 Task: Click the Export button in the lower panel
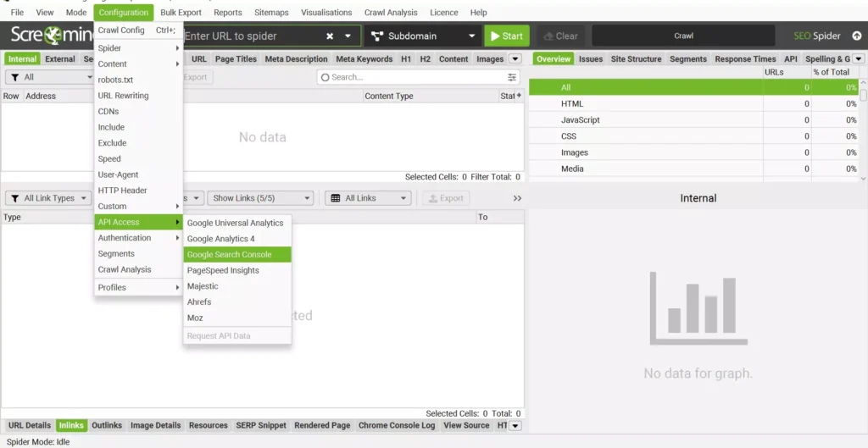446,198
